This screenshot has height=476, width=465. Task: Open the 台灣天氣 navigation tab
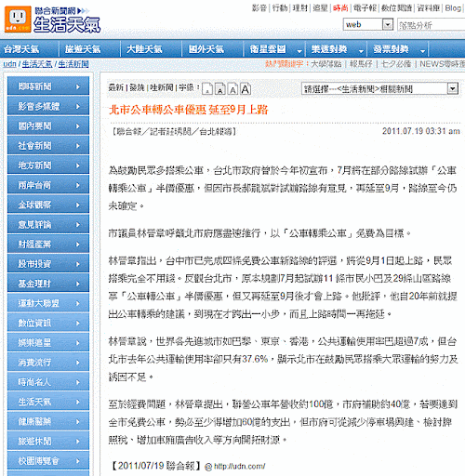(x=21, y=49)
